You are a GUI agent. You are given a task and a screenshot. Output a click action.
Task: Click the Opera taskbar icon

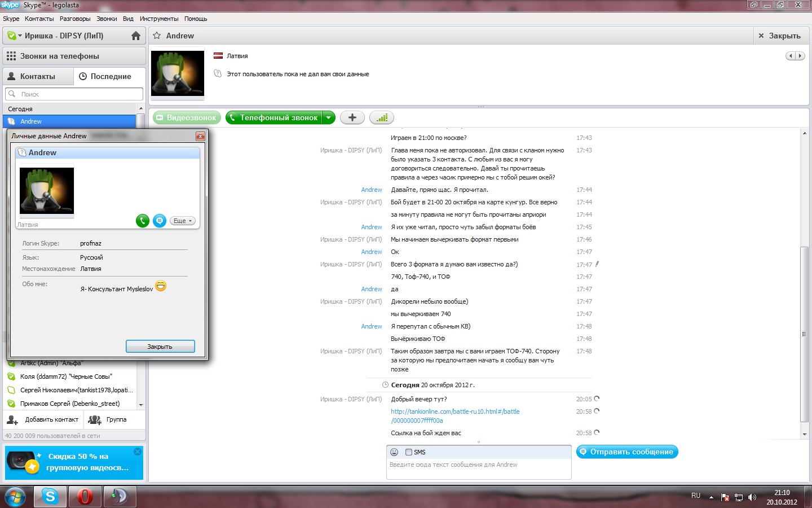(x=85, y=497)
